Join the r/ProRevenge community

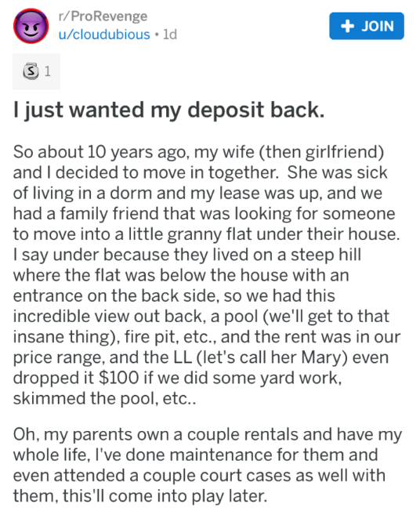367,26
